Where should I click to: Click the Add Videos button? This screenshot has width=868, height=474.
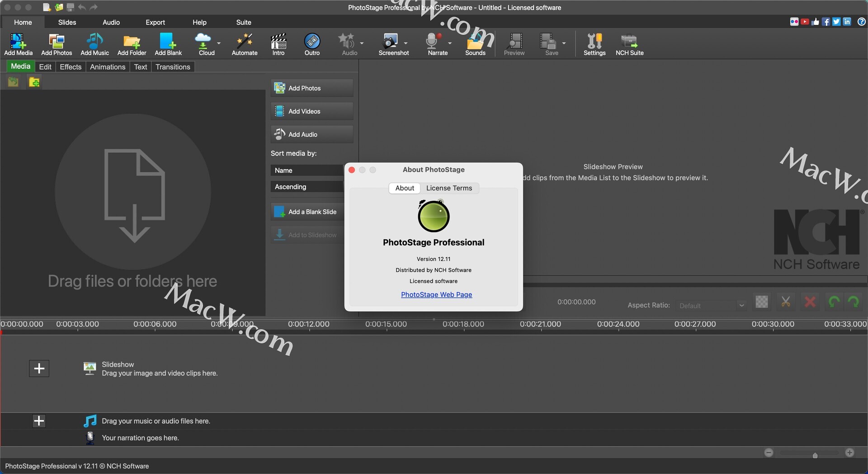pyautogui.click(x=311, y=111)
